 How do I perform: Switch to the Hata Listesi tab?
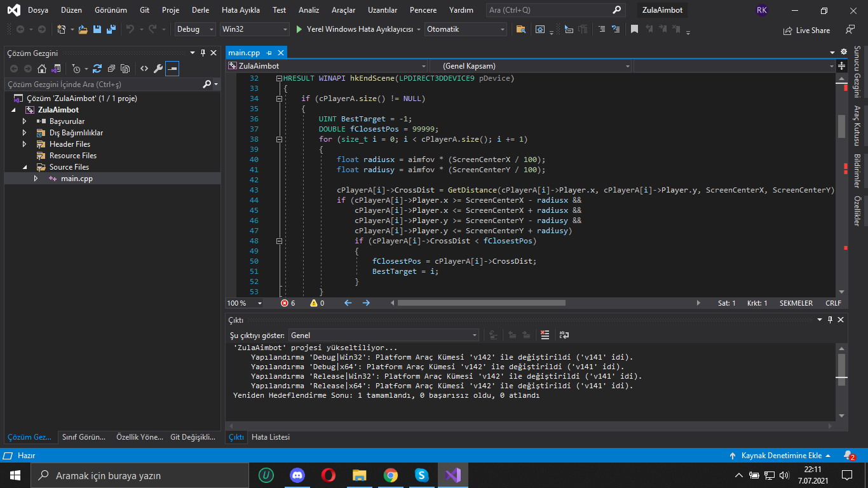pos(271,437)
